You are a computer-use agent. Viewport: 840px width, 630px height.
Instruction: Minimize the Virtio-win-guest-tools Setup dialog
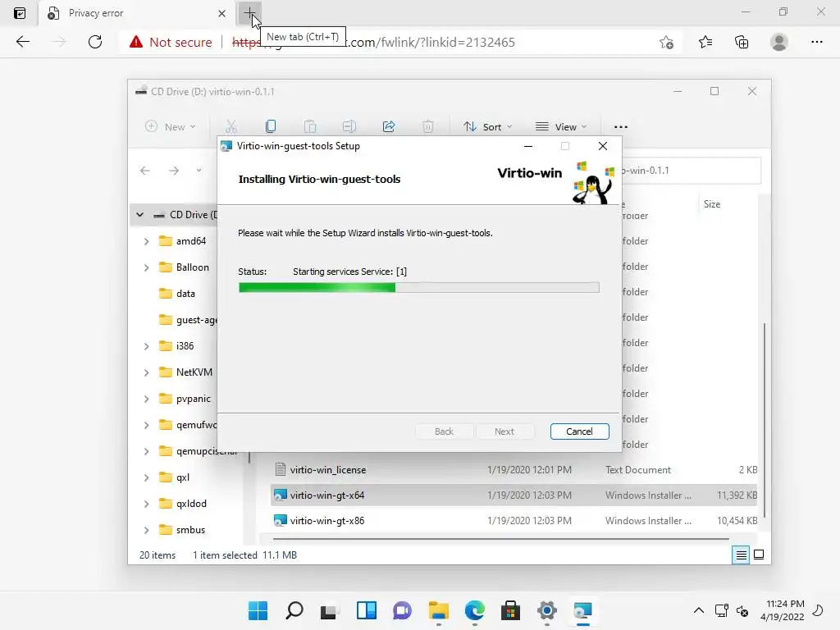528,146
